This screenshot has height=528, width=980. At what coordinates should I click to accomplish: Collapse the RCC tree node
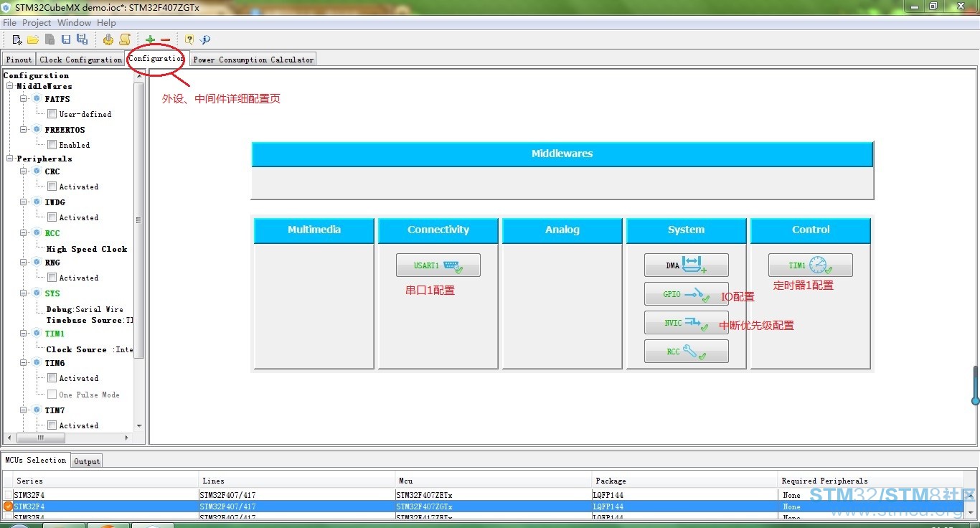coord(24,232)
